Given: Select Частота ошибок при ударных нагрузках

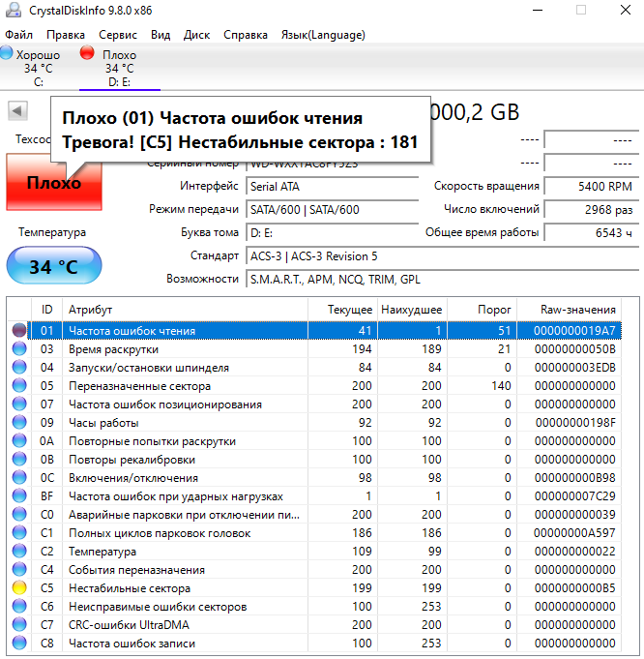Looking at the screenshot, I should coord(176,496).
